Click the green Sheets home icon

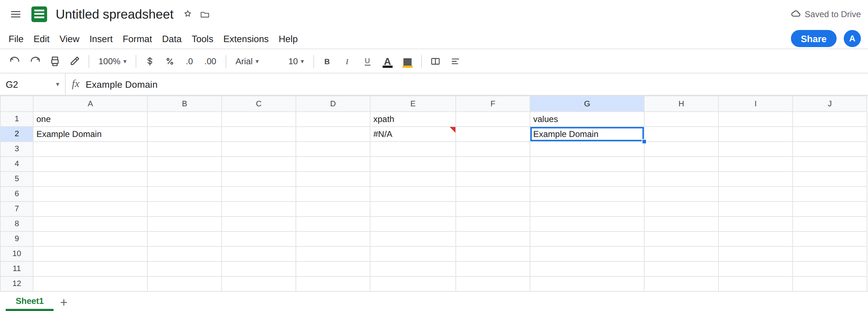tap(39, 14)
